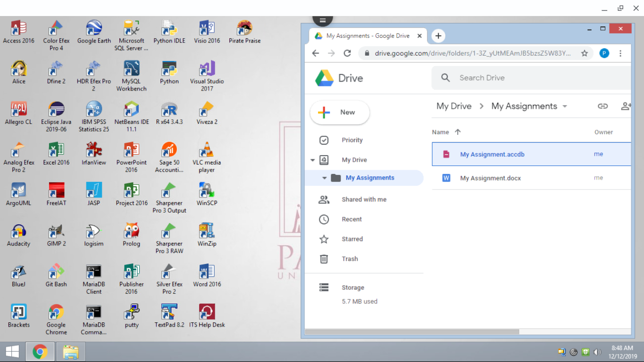This screenshot has height=362, width=644.
Task: Open the GIMP 2 shortcut
Action: point(56,235)
